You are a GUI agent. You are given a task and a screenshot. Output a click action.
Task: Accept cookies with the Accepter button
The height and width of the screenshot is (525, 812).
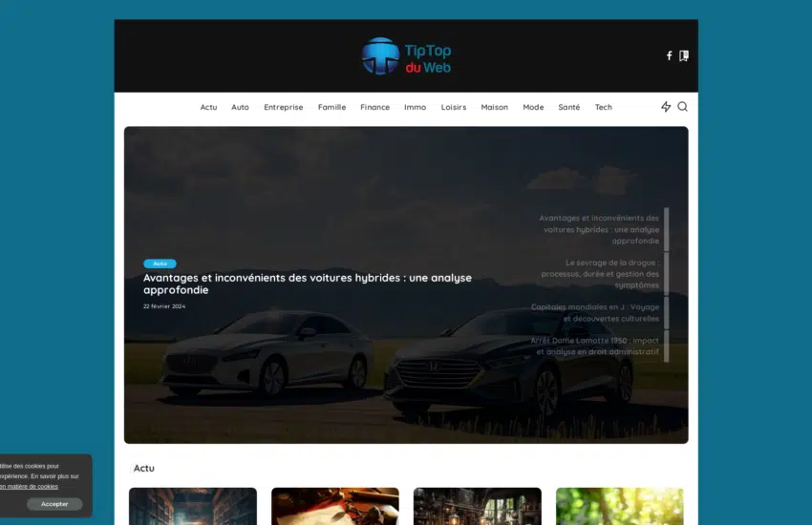tap(54, 504)
